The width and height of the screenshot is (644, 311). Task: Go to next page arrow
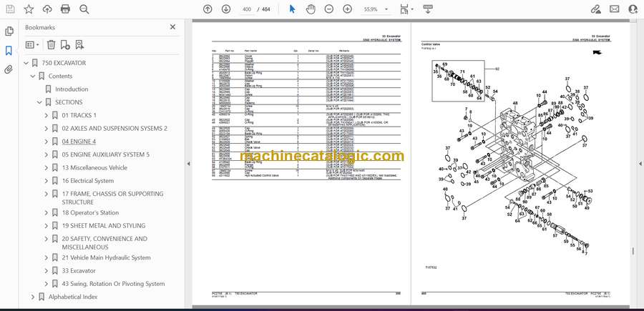(226, 9)
